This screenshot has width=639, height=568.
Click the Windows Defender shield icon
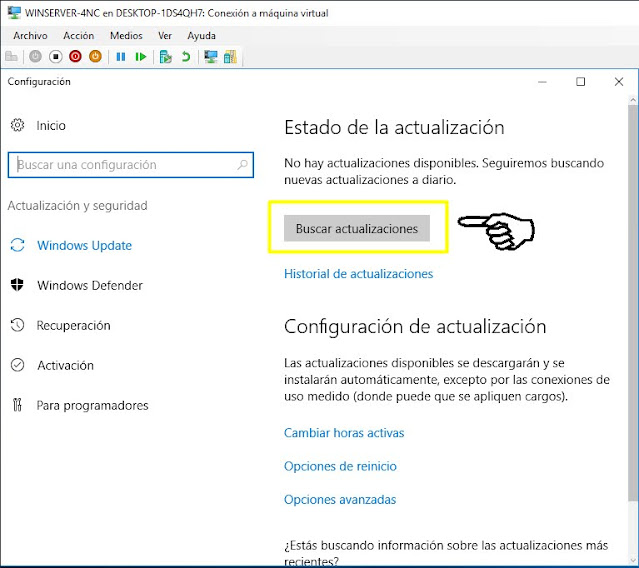(17, 285)
